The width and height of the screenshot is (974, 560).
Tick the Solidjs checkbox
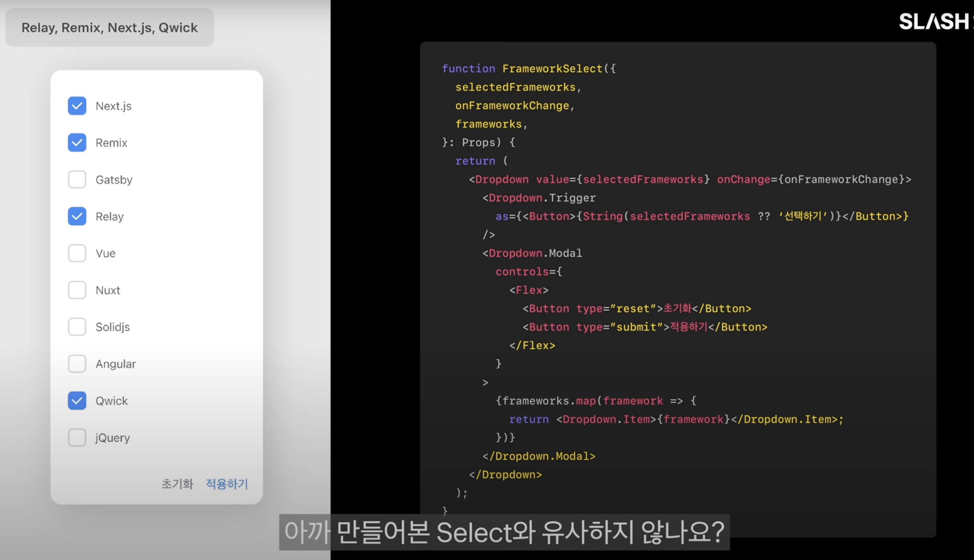77,327
